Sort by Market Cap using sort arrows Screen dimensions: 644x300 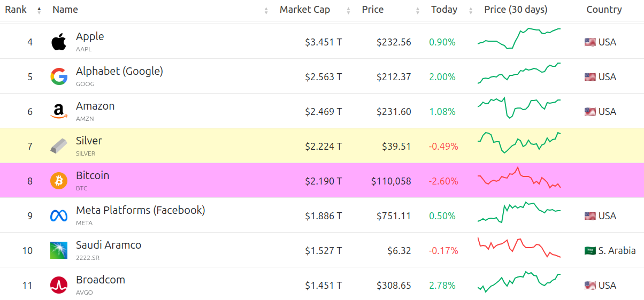tap(349, 10)
